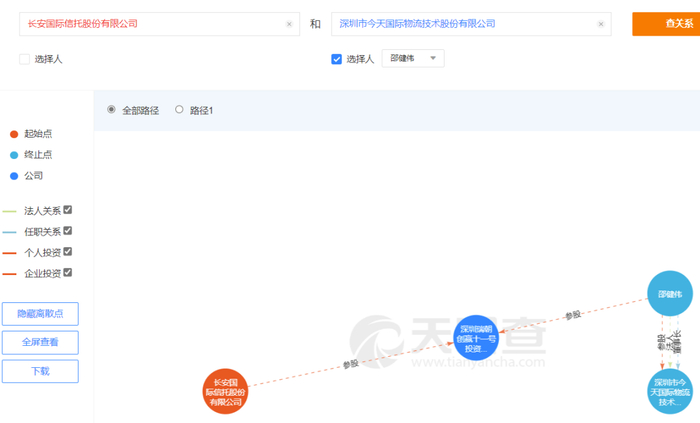Select the 全部路径 radio option
This screenshot has height=423, width=700.
coord(111,109)
